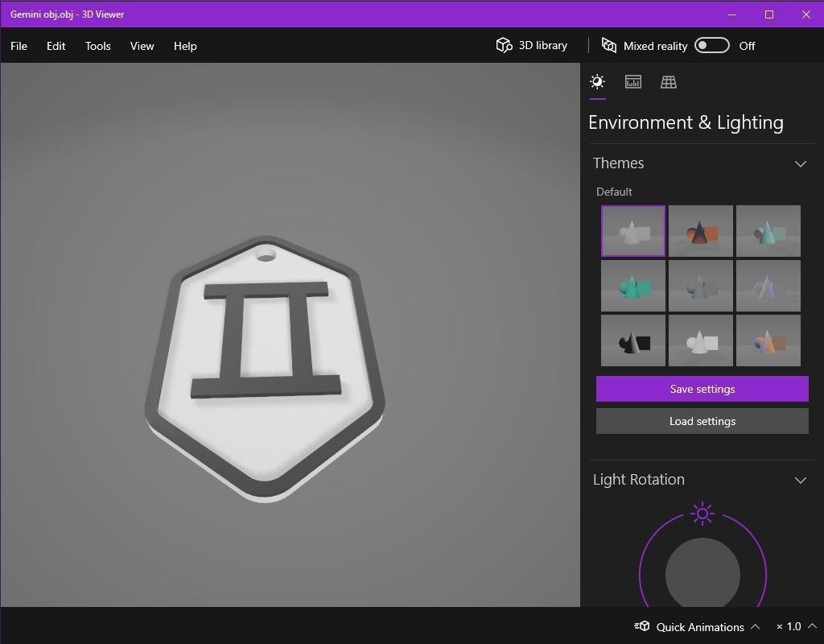Viewport: 824px width, 644px height.
Task: Click the Off label next to Mixed reality
Action: click(747, 46)
